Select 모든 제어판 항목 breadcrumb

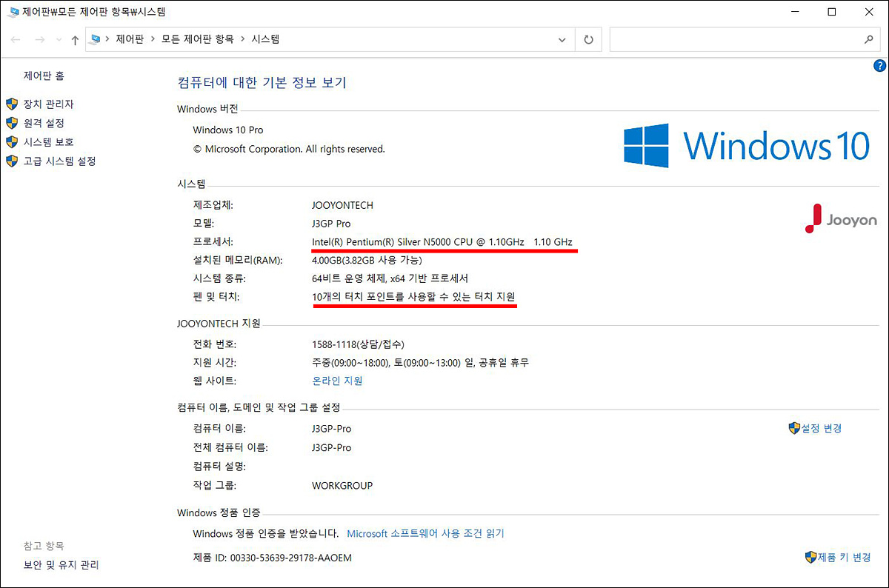point(197,39)
